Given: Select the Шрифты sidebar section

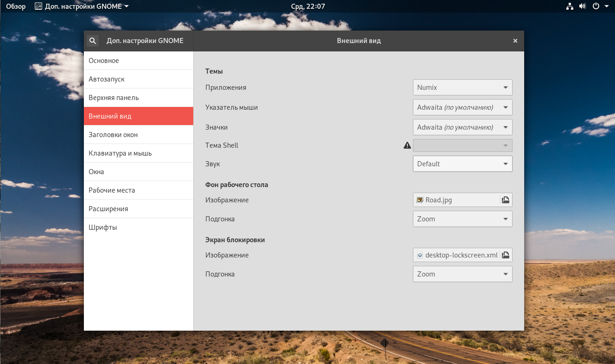Looking at the screenshot, I should (139, 227).
